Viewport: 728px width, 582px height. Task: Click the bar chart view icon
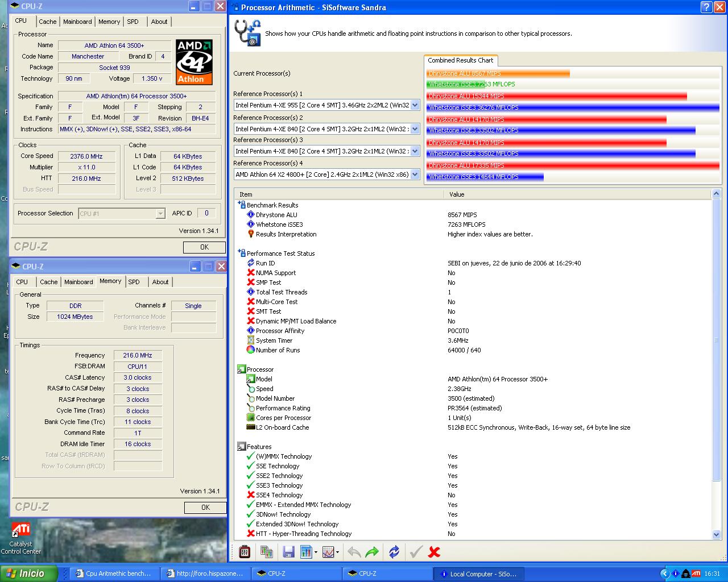(307, 552)
